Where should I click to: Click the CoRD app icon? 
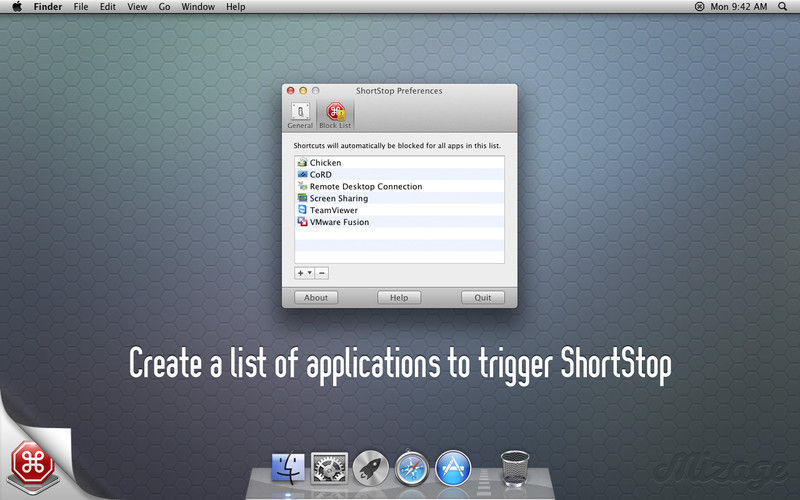click(303, 174)
